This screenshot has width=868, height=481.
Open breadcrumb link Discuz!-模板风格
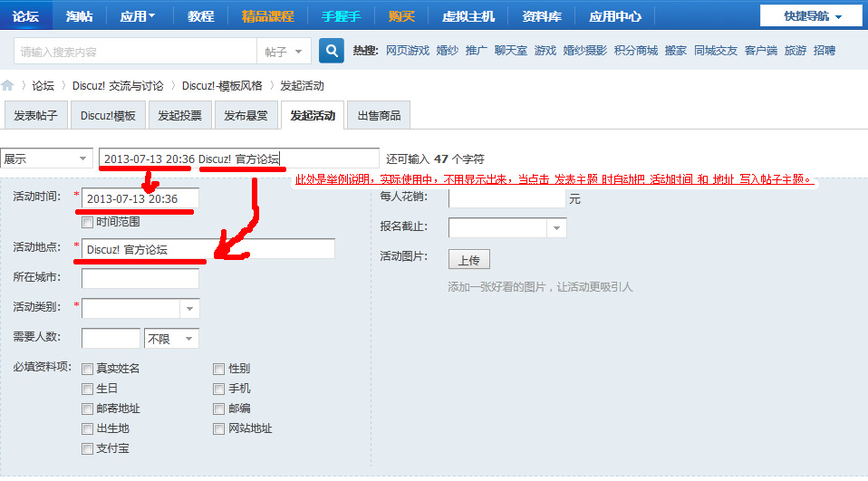222,86
